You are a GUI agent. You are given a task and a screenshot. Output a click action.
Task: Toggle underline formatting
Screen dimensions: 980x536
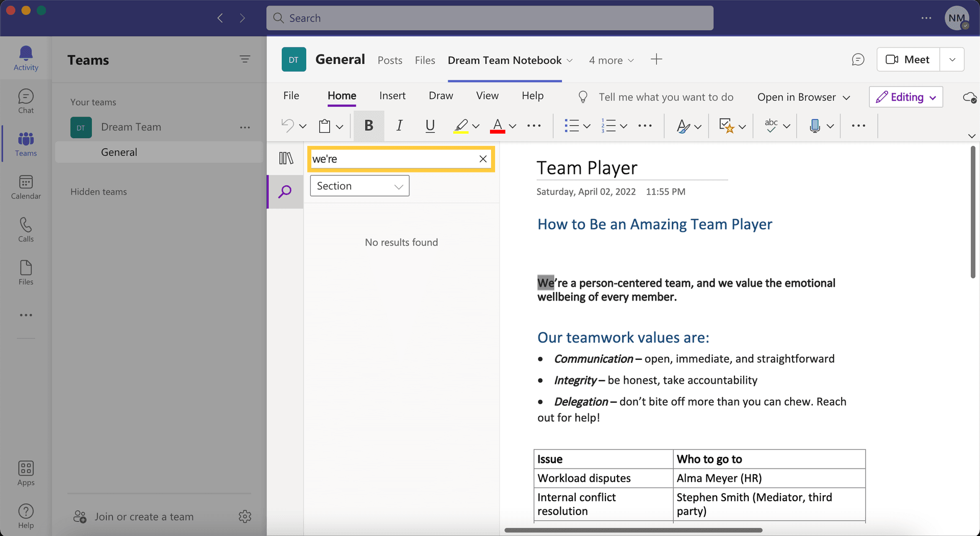[x=430, y=126]
